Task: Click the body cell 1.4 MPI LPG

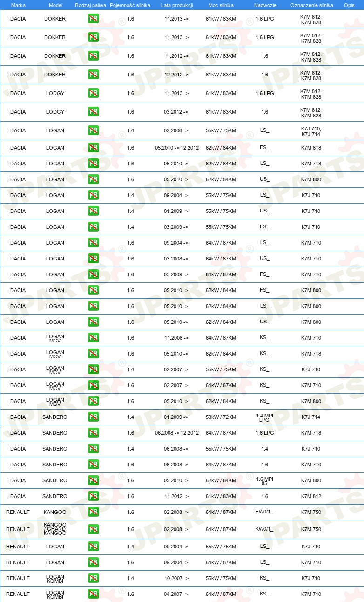Action: [264, 417]
